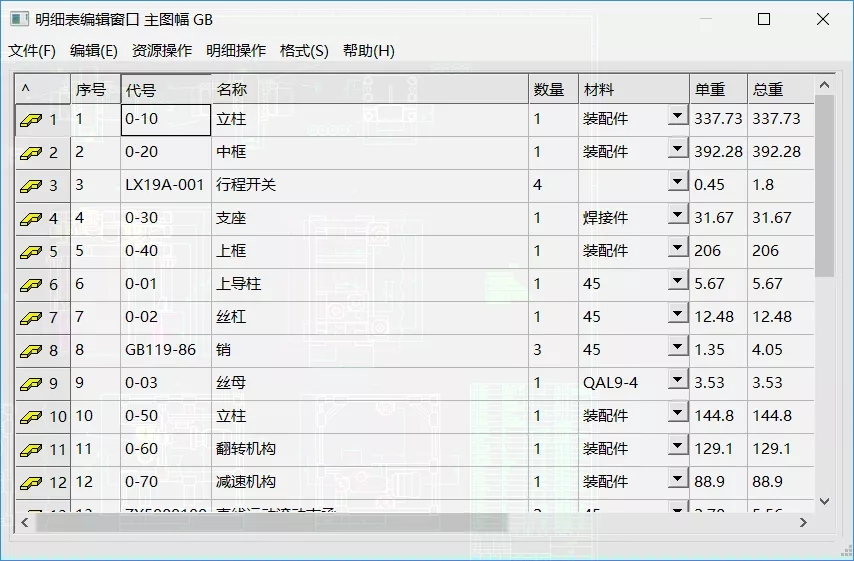Click the row 9 yellow part icon

[x=32, y=384]
